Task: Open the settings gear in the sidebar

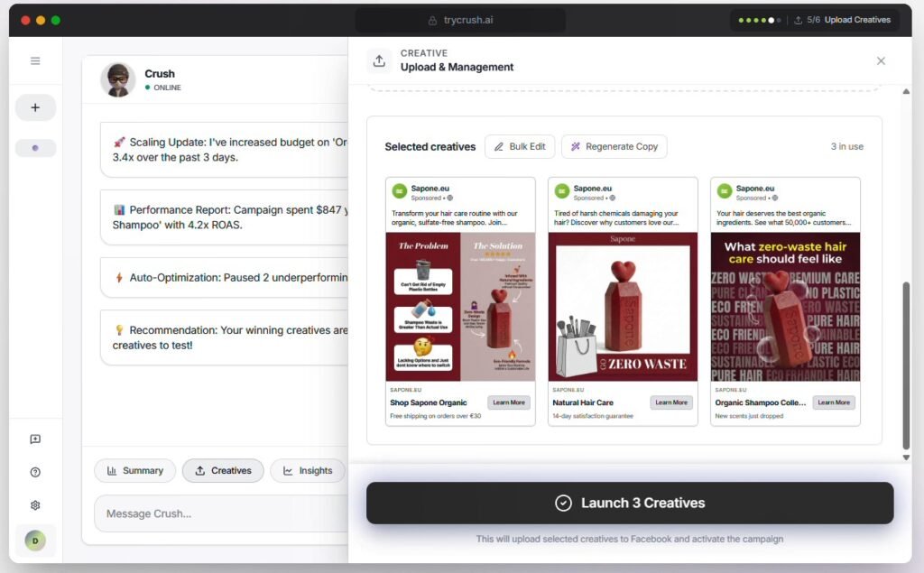Action: coord(35,505)
